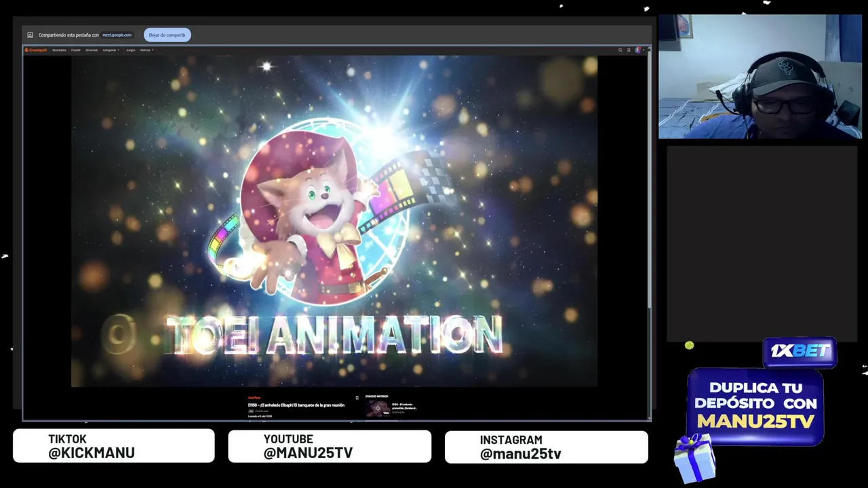Click the Instagram @manu25tv banner
The image size is (868, 488).
point(547,447)
